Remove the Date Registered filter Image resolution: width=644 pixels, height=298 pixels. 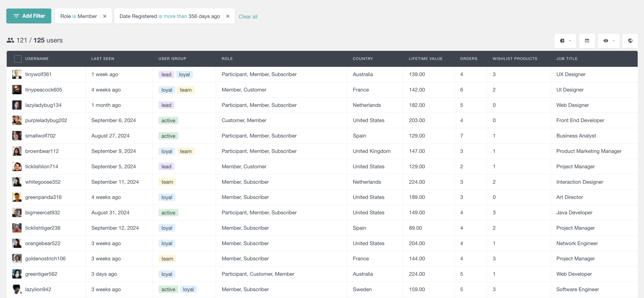coord(228,16)
